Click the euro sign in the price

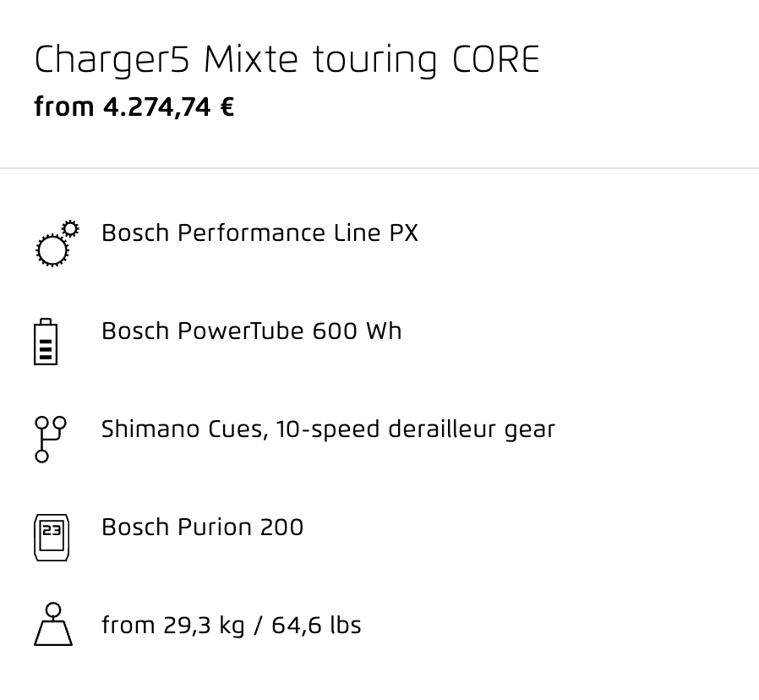(227, 107)
